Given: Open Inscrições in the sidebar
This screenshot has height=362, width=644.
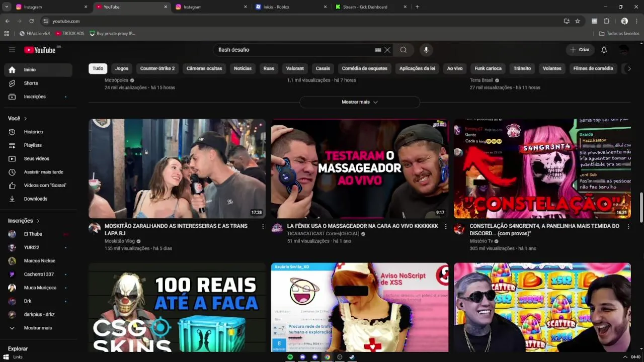Looking at the screenshot, I should coord(38,97).
